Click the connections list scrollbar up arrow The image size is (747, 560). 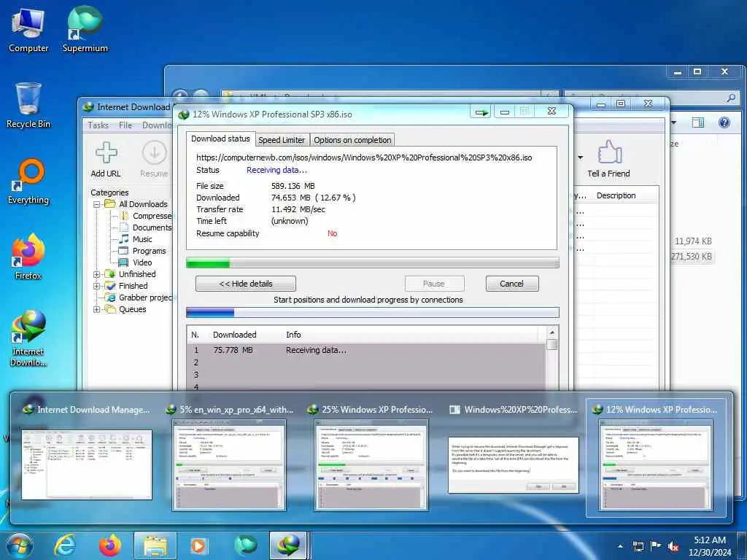coord(552,332)
